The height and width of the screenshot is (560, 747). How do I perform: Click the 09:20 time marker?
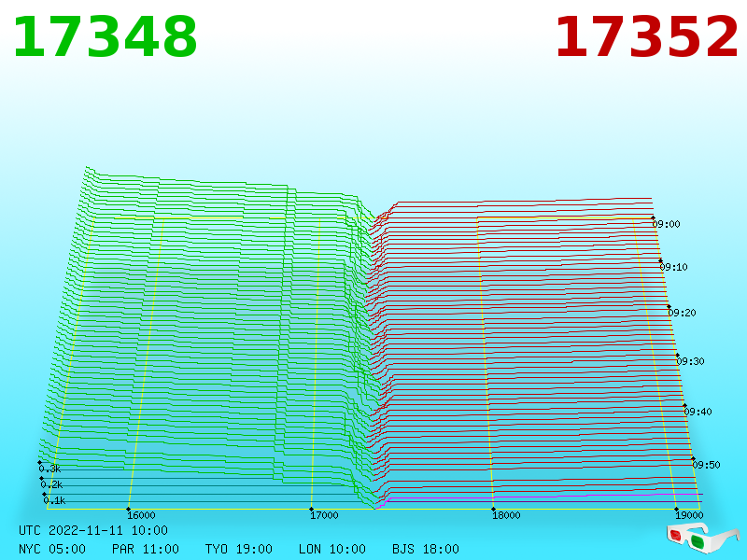click(682, 313)
